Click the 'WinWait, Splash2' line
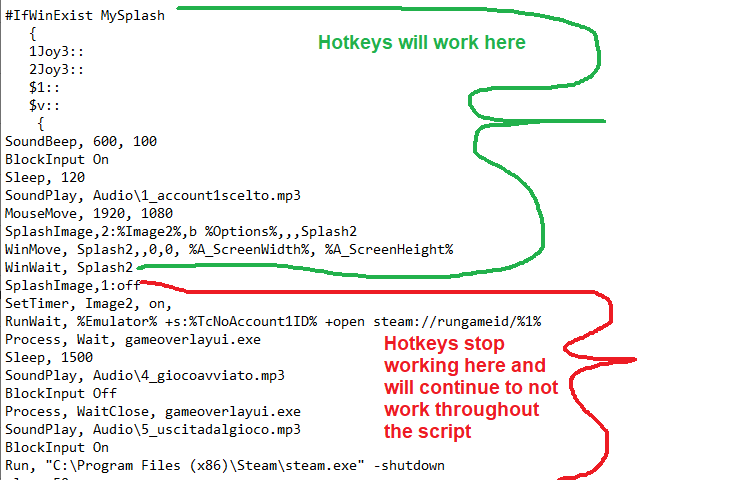735x480 pixels. pos(69,268)
